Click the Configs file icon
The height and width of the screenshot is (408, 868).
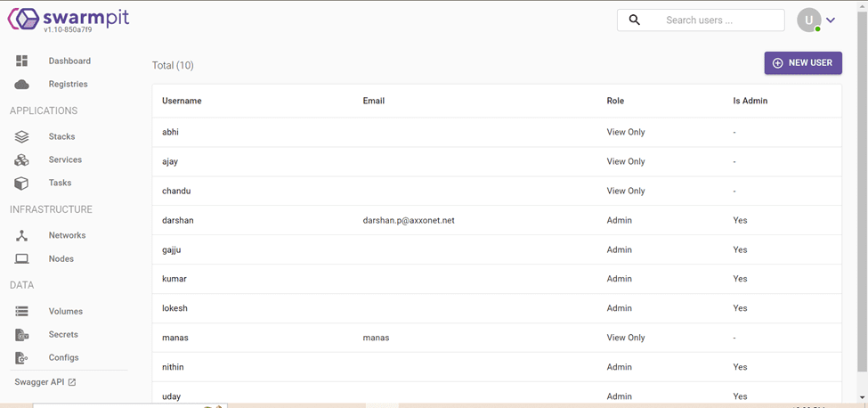click(22, 357)
